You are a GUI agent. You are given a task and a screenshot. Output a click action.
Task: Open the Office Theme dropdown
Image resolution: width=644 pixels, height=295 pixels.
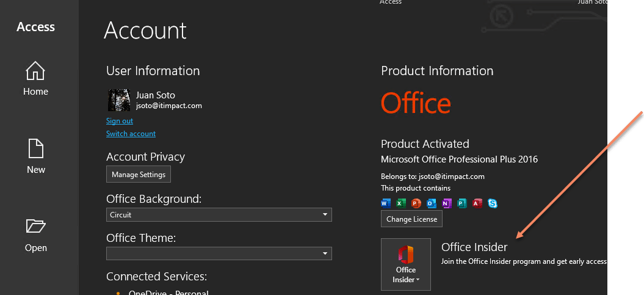pos(219,253)
